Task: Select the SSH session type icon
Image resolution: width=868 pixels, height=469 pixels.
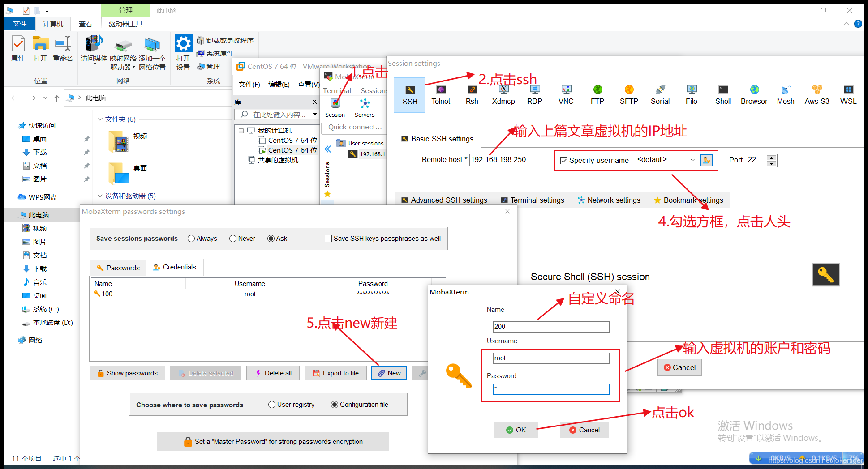Action: point(409,95)
